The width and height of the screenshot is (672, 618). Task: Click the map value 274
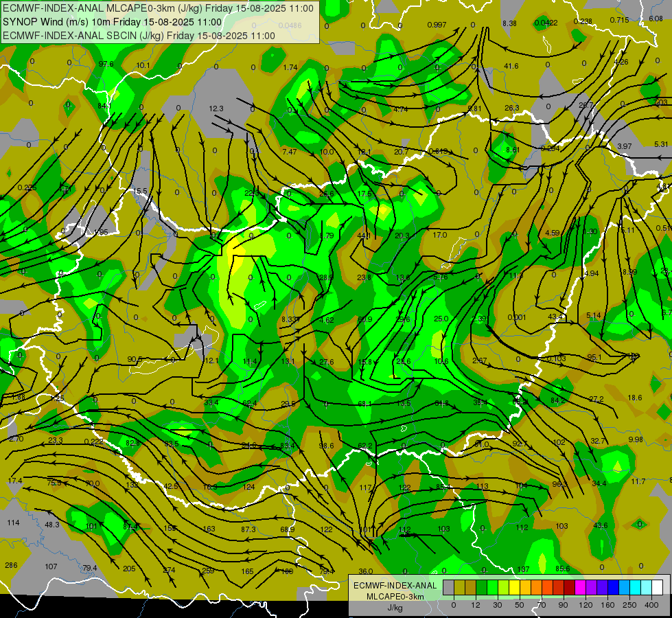[x=170, y=570]
